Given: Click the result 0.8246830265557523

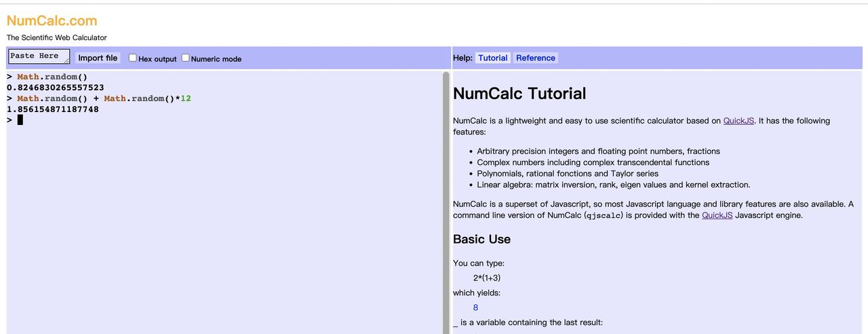Looking at the screenshot, I should pos(56,88).
